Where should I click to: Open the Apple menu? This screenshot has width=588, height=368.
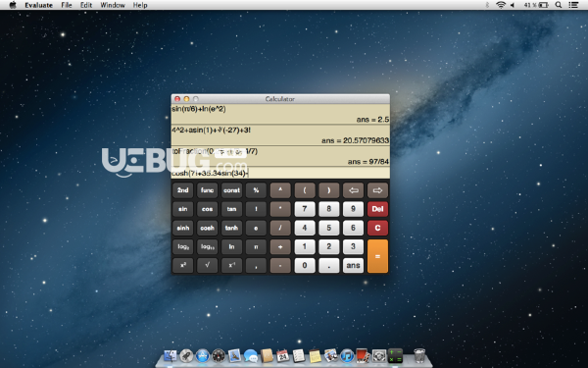point(13,5)
